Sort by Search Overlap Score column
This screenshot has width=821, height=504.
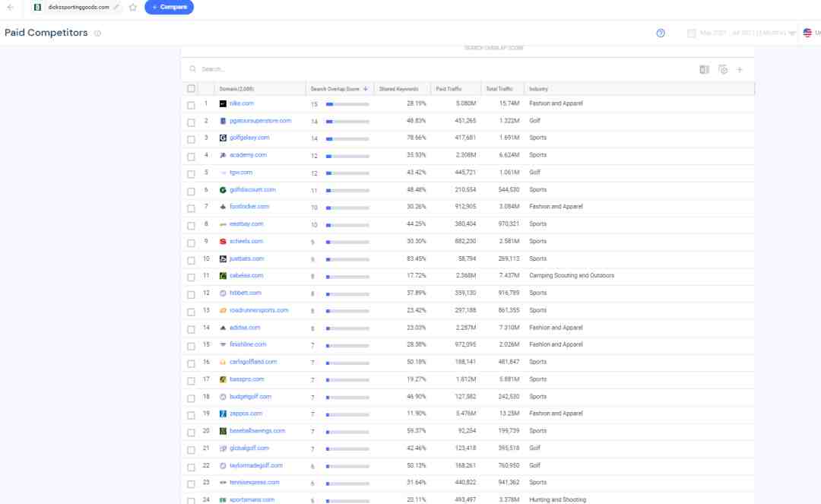(335, 89)
